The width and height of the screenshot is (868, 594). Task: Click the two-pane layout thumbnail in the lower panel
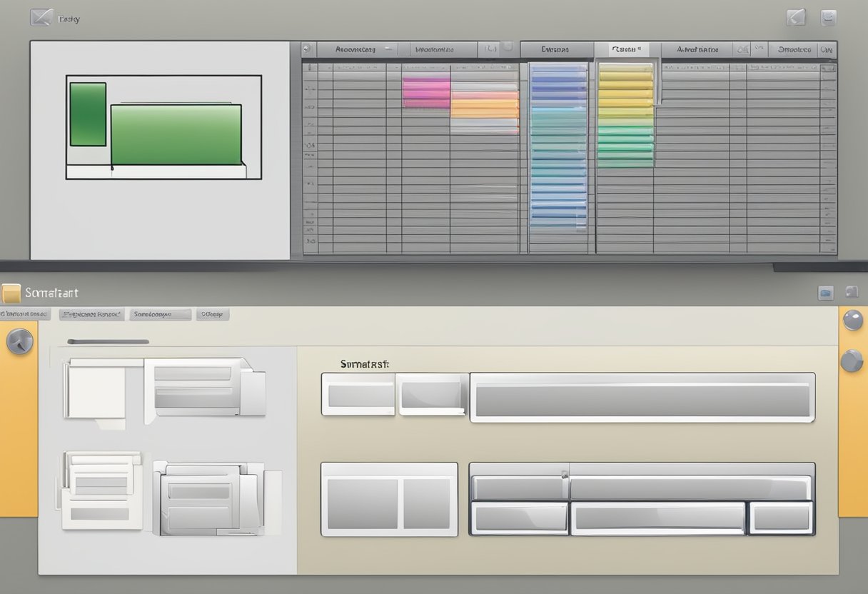[389, 499]
